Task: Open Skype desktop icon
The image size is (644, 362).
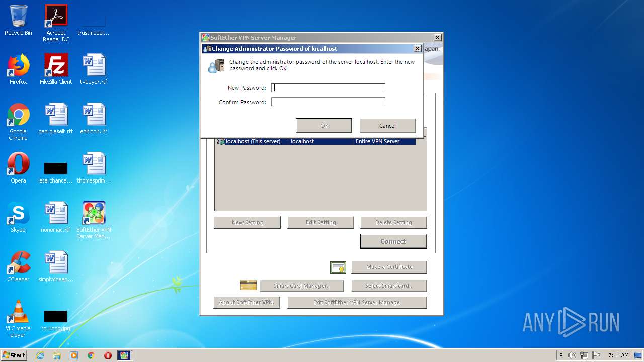Action: pyautogui.click(x=18, y=217)
